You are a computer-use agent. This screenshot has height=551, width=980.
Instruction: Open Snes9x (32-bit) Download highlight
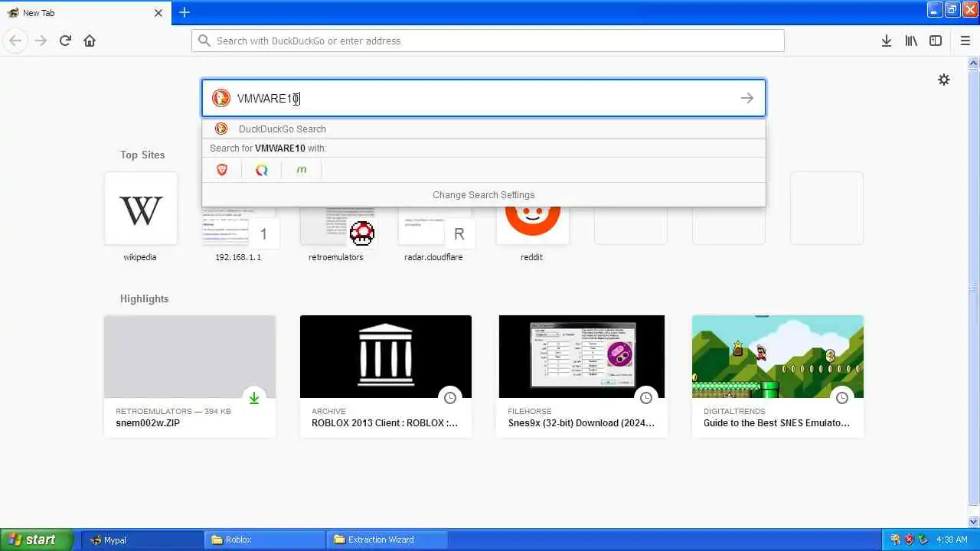pos(582,376)
